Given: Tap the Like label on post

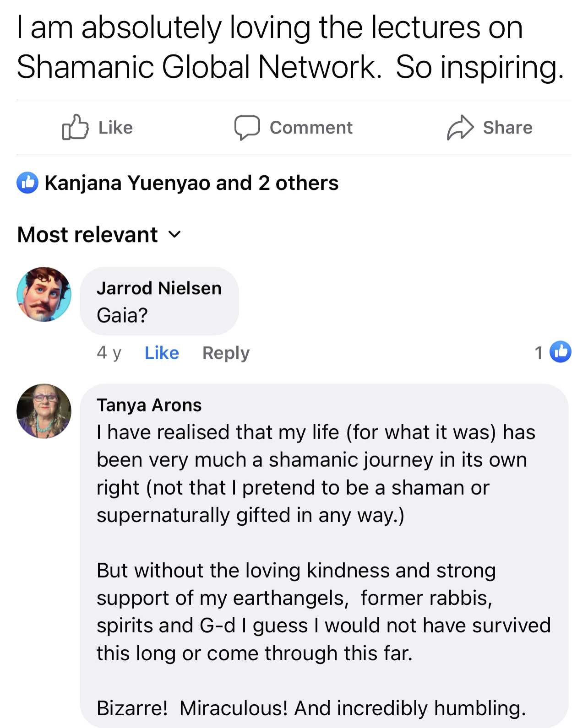Looking at the screenshot, I should 116,128.
